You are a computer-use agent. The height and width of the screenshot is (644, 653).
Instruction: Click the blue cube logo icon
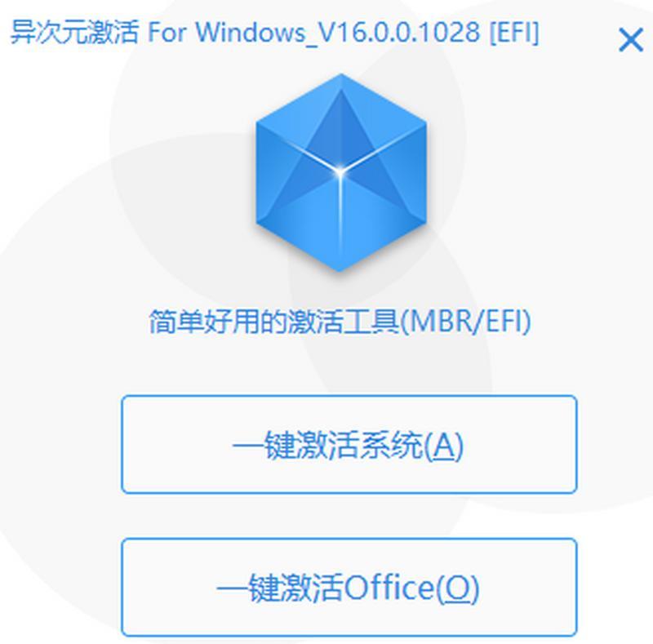click(341, 172)
